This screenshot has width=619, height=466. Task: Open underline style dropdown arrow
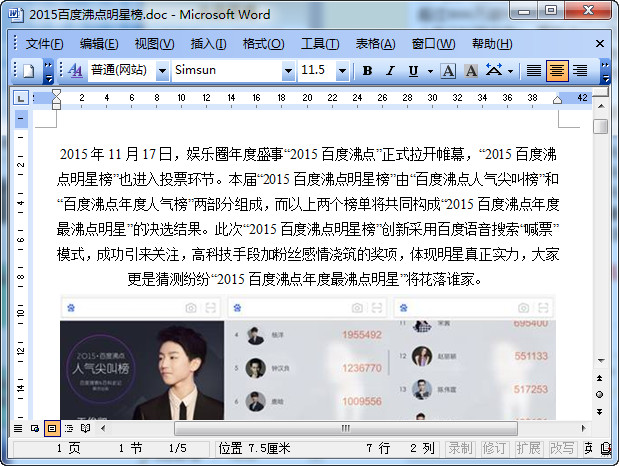tap(430, 71)
